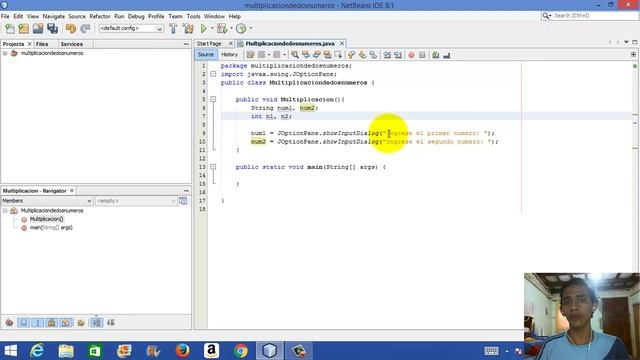Open the Debug menu

coord(136,16)
